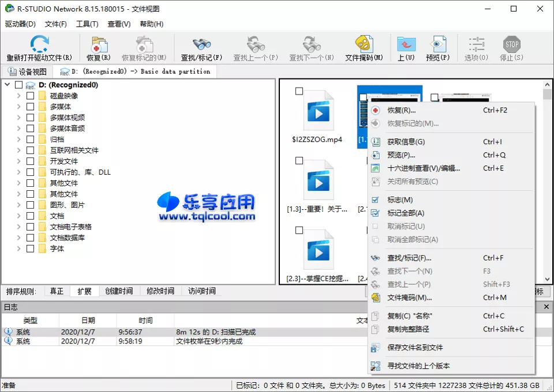
Task: Check the box for $I2ZSZOG.mp4 file
Action: click(300, 92)
